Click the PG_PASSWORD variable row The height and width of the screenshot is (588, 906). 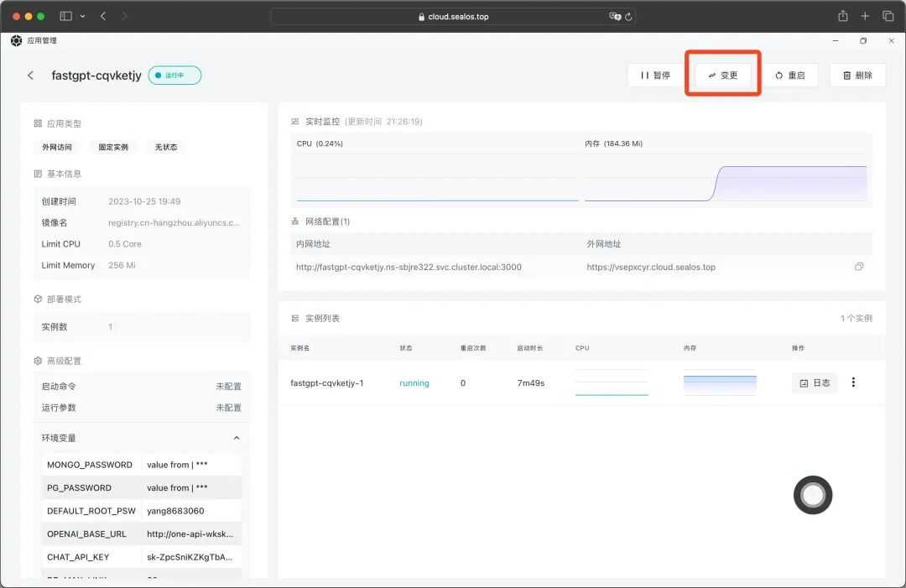[142, 487]
